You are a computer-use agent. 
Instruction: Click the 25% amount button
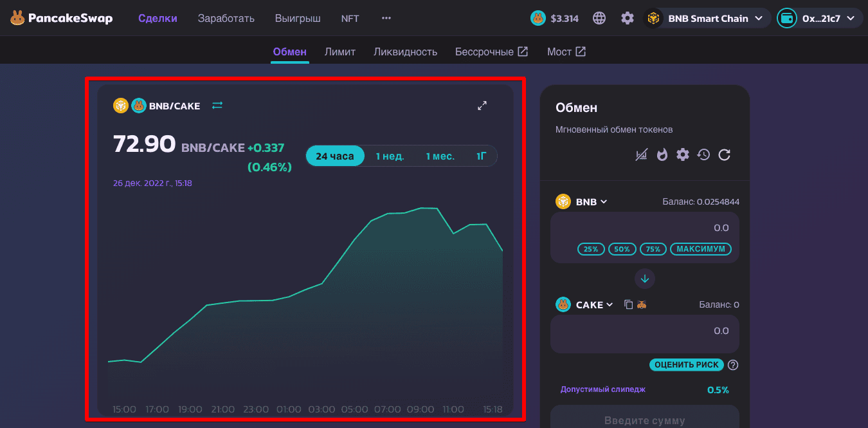pyautogui.click(x=591, y=249)
